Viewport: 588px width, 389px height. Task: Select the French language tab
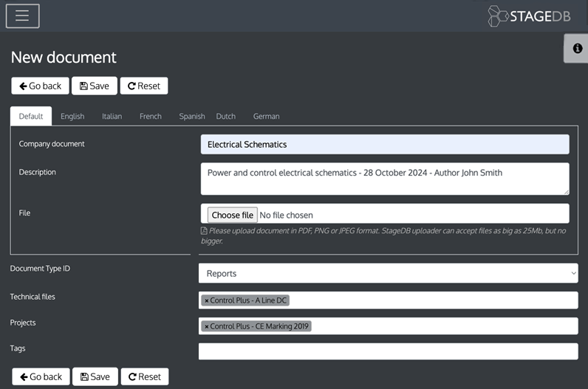151,117
